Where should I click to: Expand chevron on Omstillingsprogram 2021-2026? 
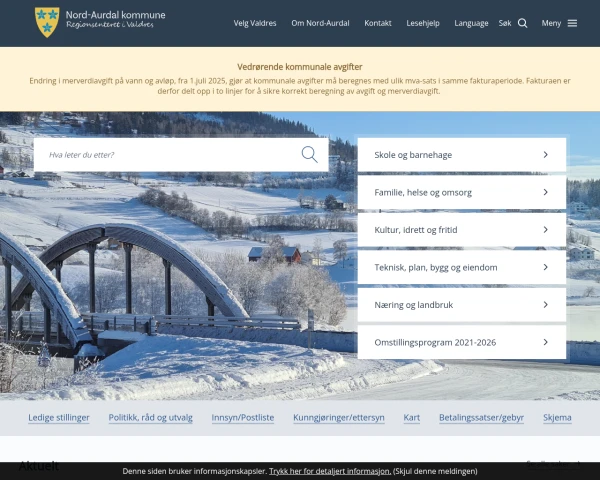(x=546, y=342)
